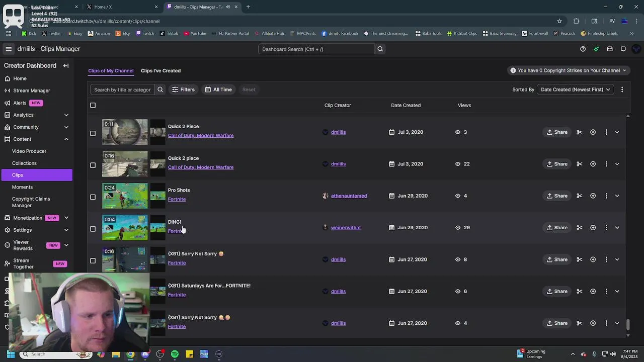Expand the Settings sidebar section
This screenshot has height=362, width=644.
point(66,230)
